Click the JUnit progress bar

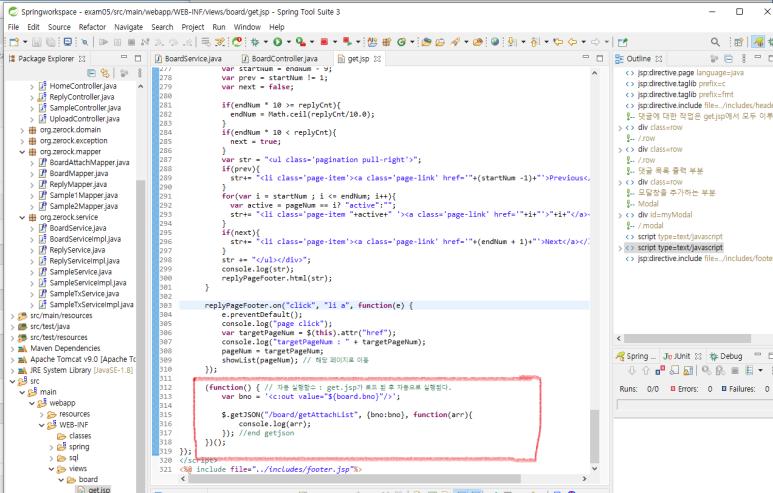693,405
